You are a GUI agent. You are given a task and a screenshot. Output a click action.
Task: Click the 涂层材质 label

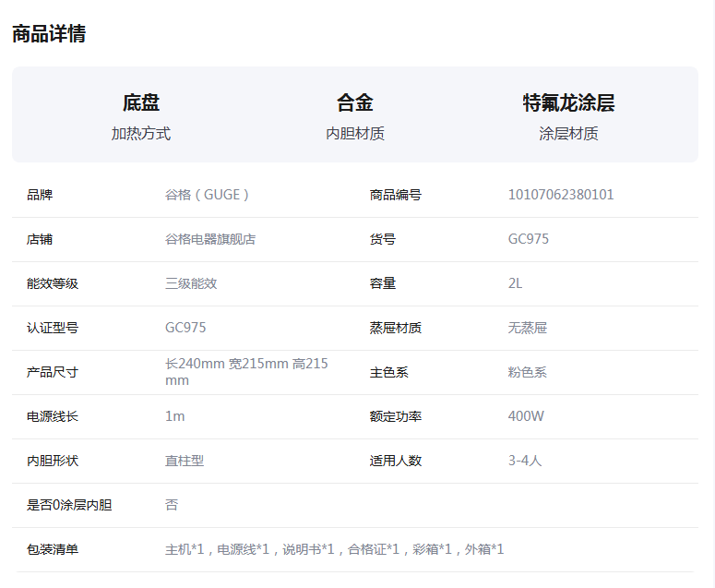coord(568,134)
